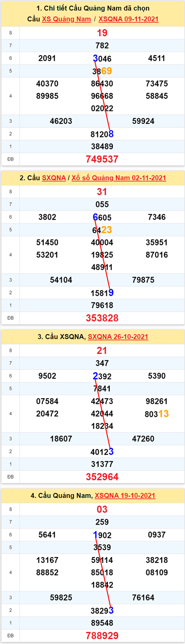Select the number 6423
Image resolution: width=185 pixels, height=644 pixels.
pyautogui.click(x=102, y=230)
